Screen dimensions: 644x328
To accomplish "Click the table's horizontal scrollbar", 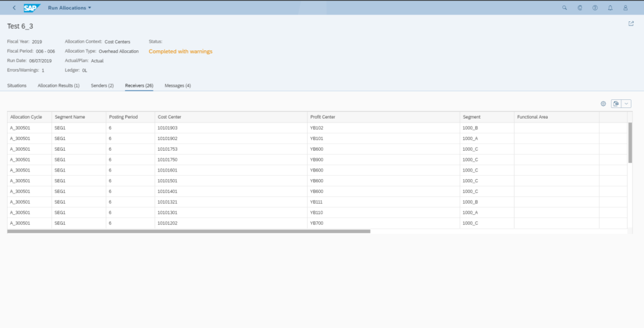I will coord(189,231).
